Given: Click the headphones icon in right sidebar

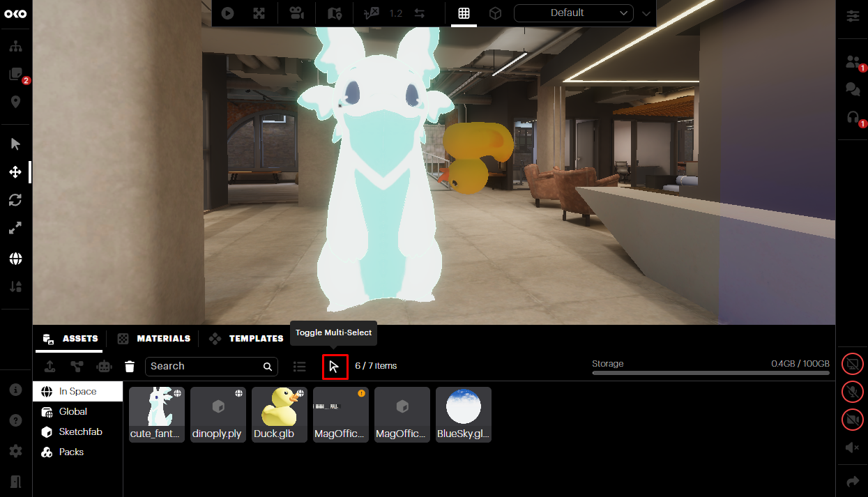Looking at the screenshot, I should pos(853,117).
